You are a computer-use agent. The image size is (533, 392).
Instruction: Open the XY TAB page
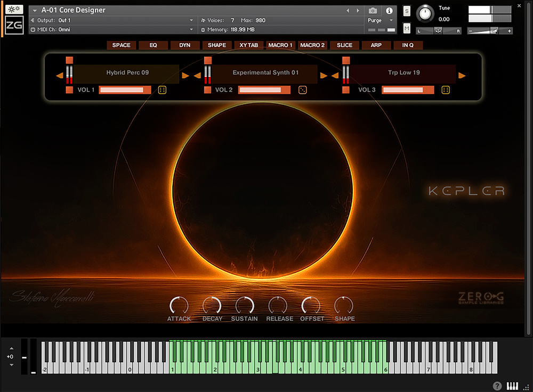click(249, 45)
